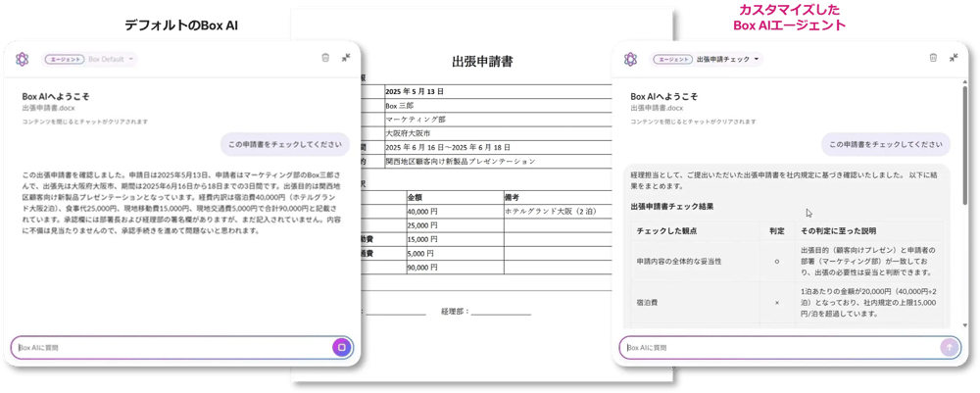Click the チェックした観点 table header
Screen dimensions: 980x393
[x=666, y=230]
